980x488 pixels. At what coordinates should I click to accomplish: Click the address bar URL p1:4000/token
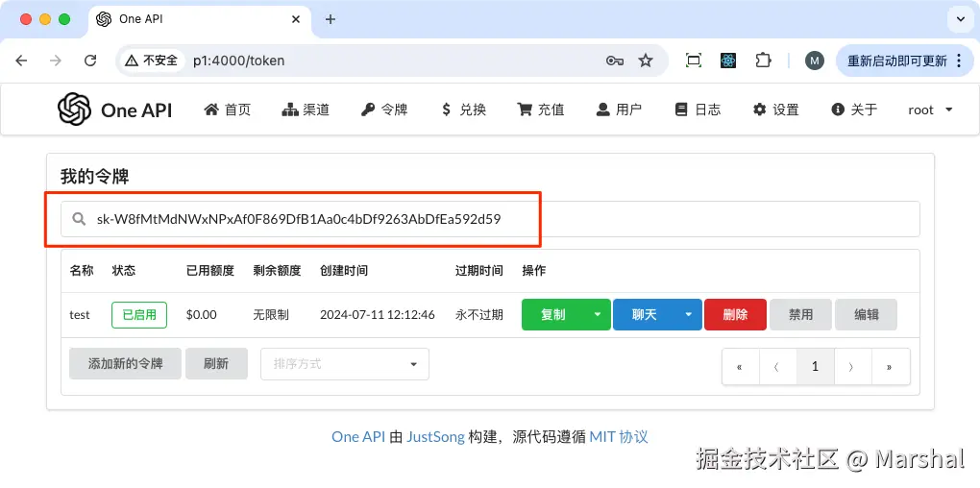coord(238,61)
